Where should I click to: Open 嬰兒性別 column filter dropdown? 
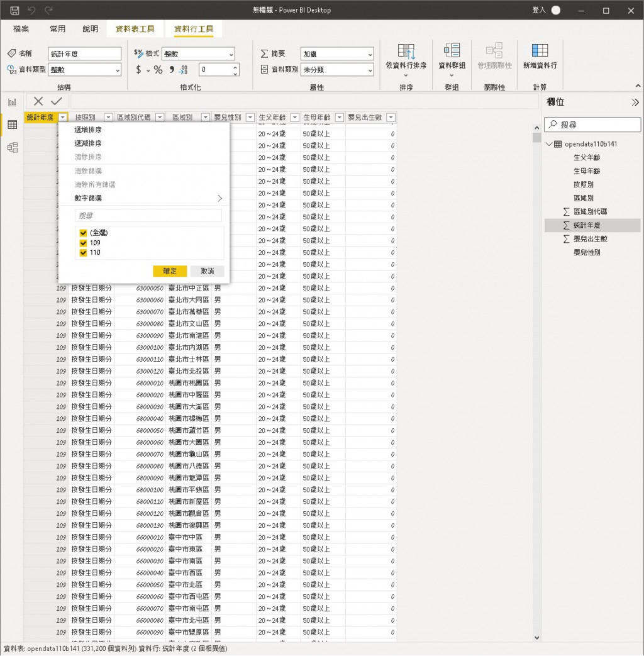(x=250, y=118)
